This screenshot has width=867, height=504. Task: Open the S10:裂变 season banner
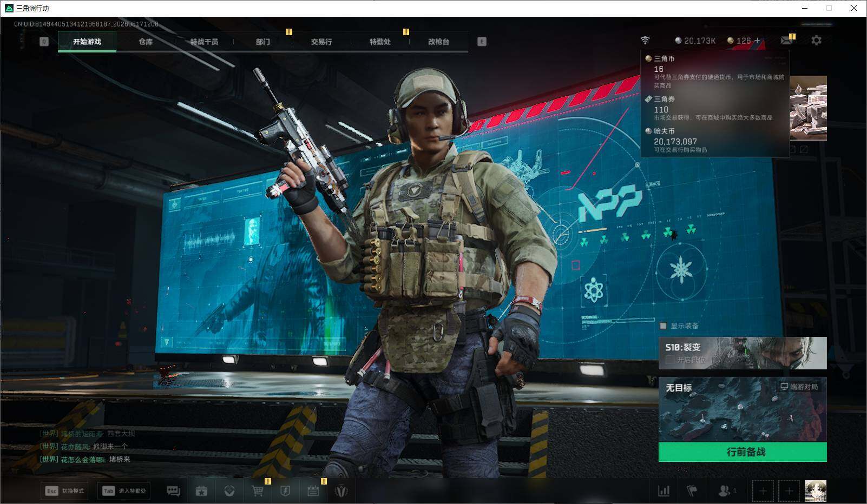[x=743, y=353]
